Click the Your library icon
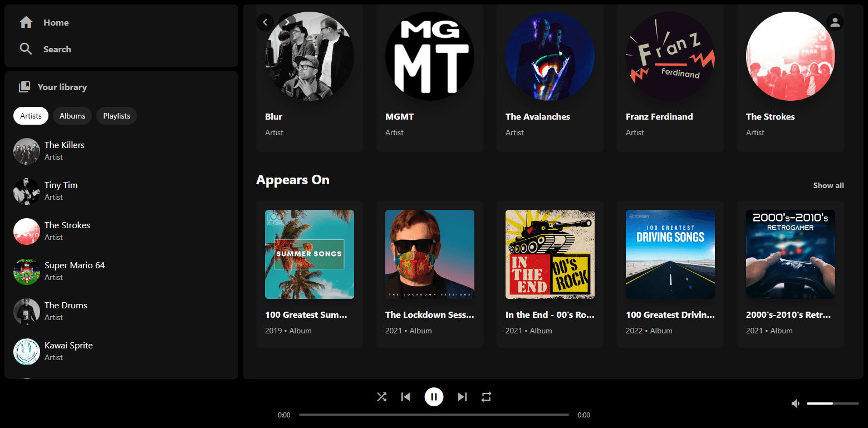Image resolution: width=868 pixels, height=428 pixels. [x=24, y=87]
